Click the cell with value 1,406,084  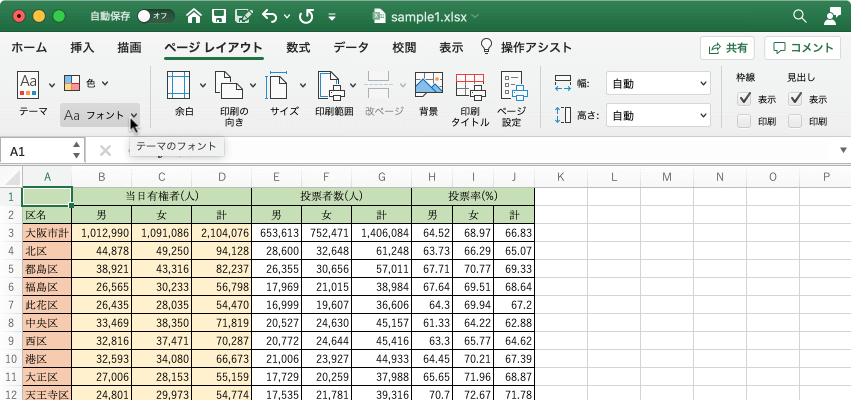pos(382,233)
